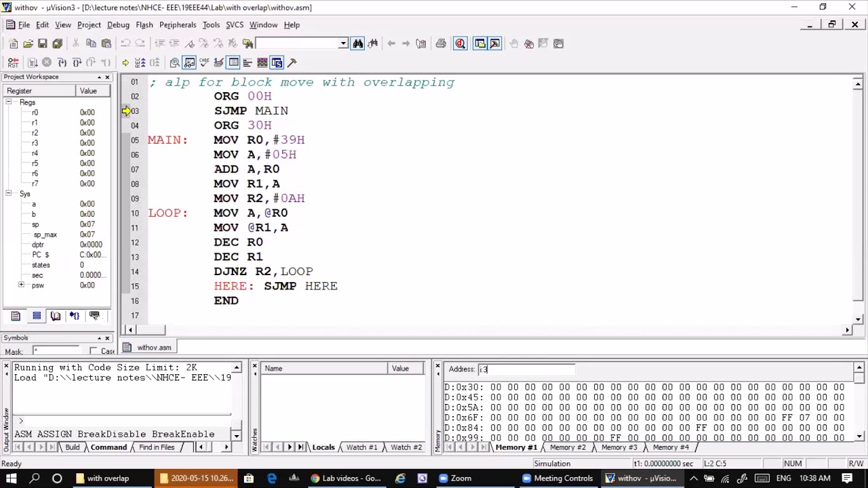Click the Save All icon
Screen dimensions: 868x488
[57, 43]
